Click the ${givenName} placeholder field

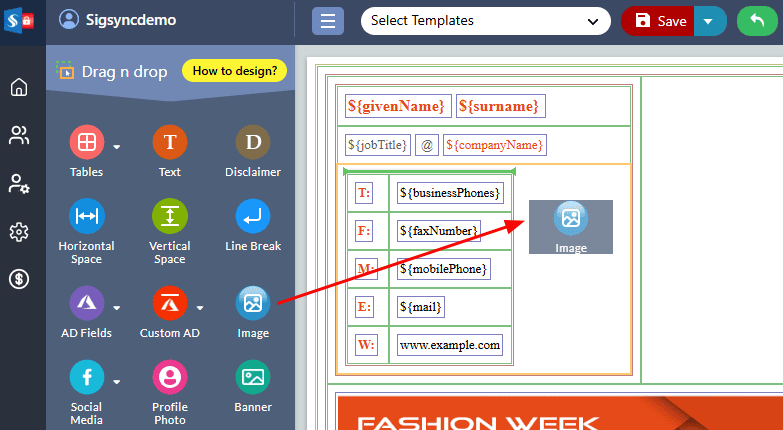point(395,106)
